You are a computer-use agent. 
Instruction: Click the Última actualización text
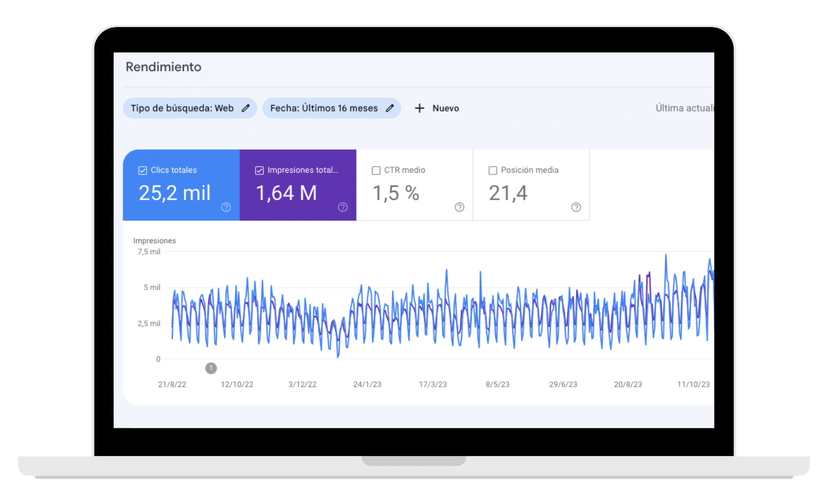click(684, 108)
